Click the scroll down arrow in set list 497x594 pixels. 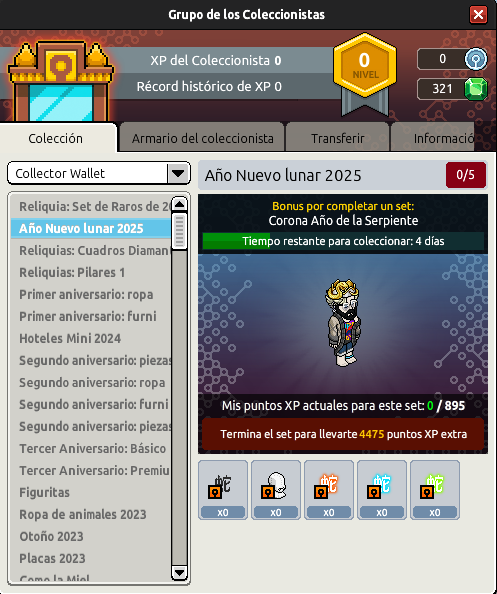(x=179, y=572)
